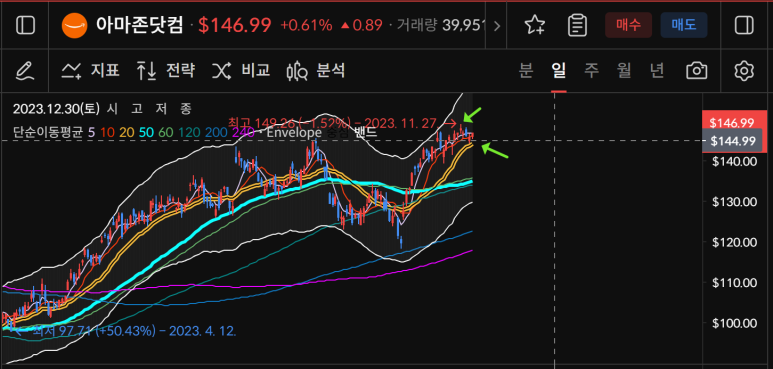Toggle moving average period 5
The height and width of the screenshot is (369, 773).
[x=92, y=132]
